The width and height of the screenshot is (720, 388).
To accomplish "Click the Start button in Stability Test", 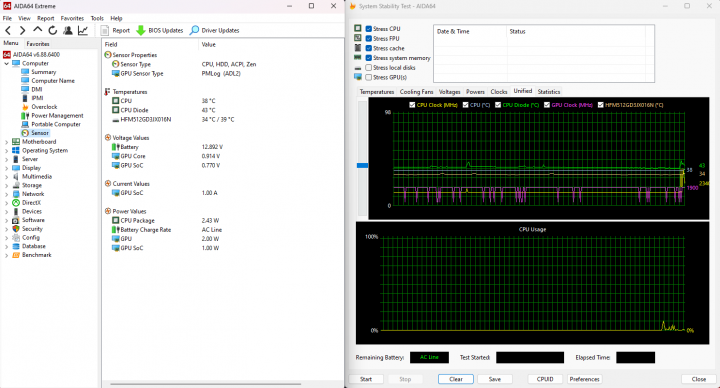I will click(366, 379).
